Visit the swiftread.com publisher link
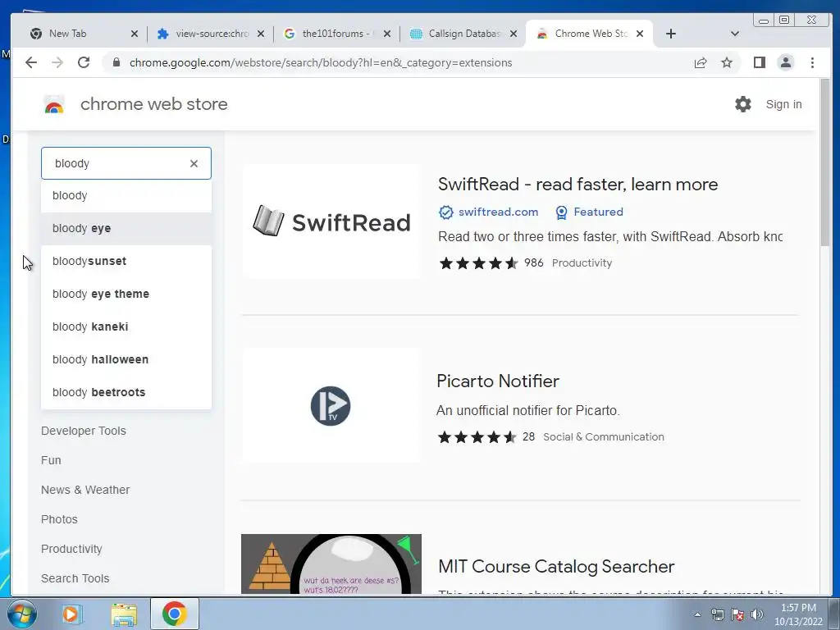This screenshot has width=840, height=630. 498,212
